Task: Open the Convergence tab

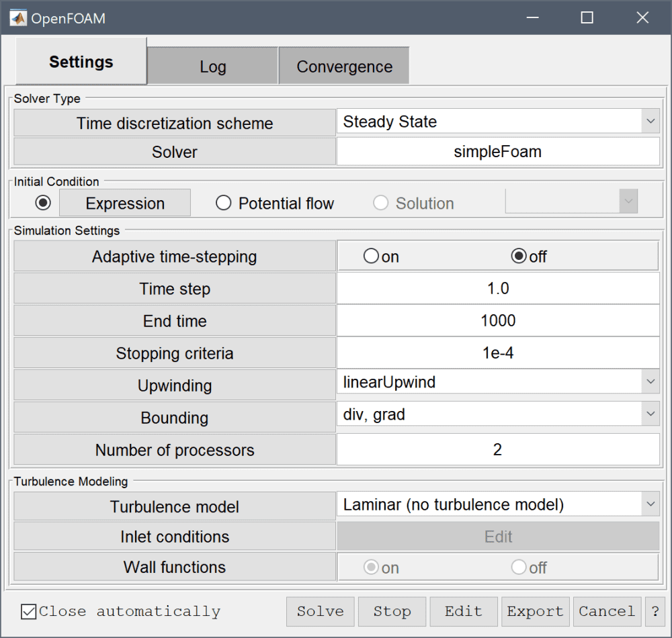Action: [x=344, y=66]
